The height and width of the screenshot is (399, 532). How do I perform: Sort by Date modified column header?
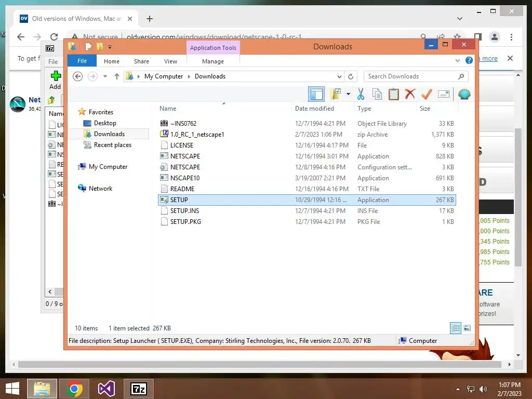pos(323,108)
